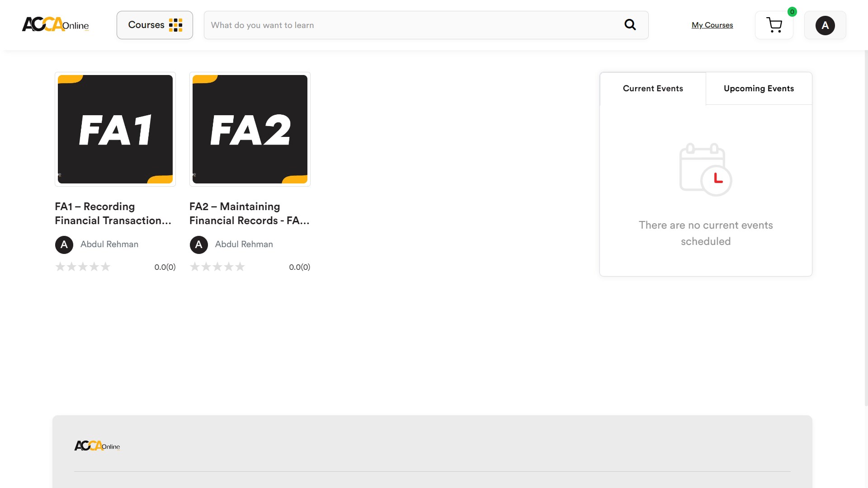The width and height of the screenshot is (868, 488).
Task: Open FA2 Maintaining Financial Records title
Action: (x=249, y=213)
